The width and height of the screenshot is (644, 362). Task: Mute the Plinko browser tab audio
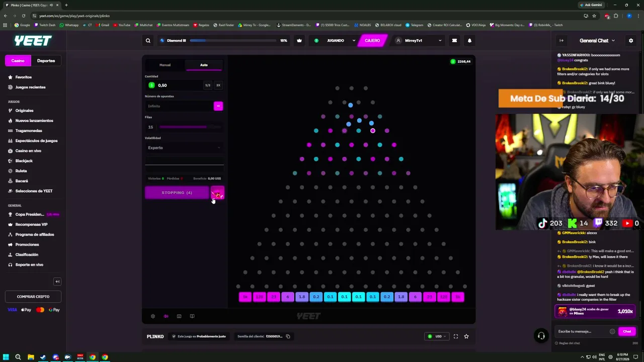coord(51,5)
